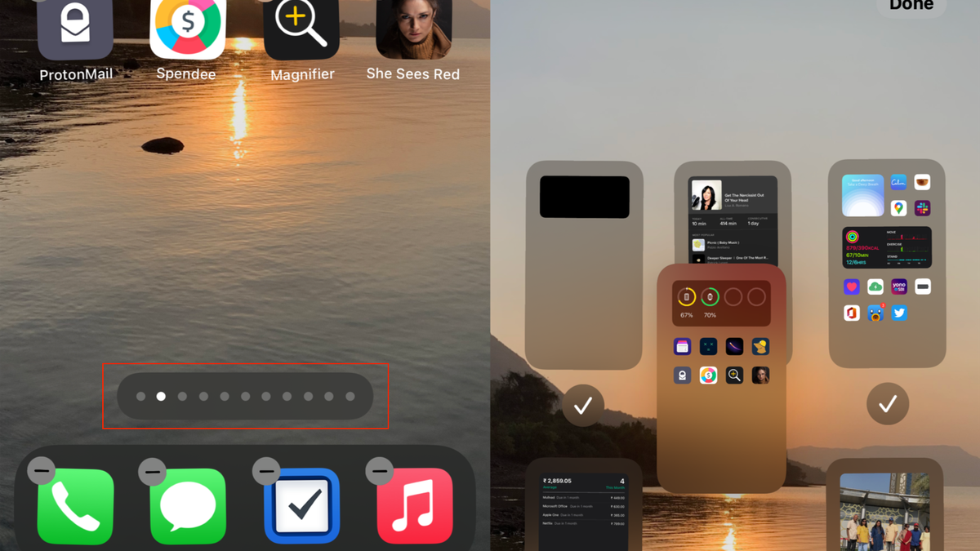Toggle checkmark under the activity rings page

(887, 403)
